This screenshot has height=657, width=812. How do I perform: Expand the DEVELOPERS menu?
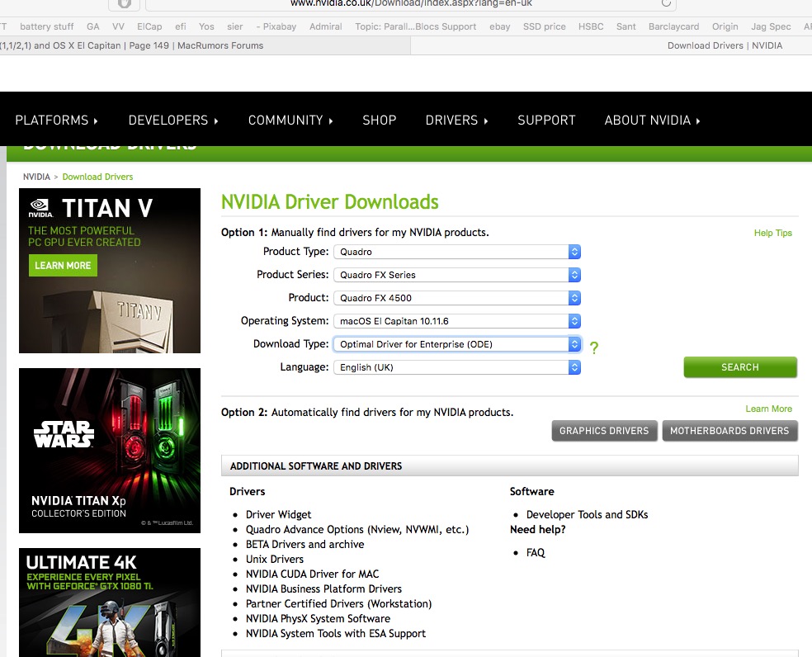point(173,121)
